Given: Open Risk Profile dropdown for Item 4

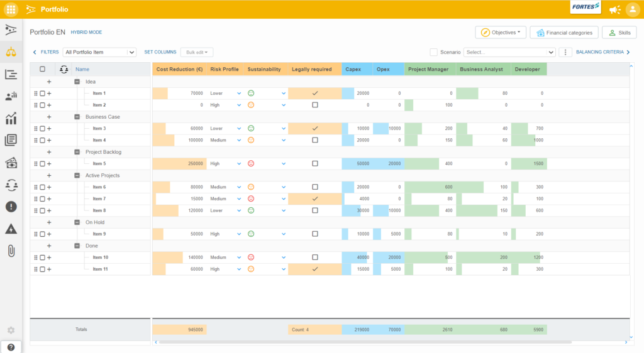Looking at the screenshot, I should (x=239, y=140).
